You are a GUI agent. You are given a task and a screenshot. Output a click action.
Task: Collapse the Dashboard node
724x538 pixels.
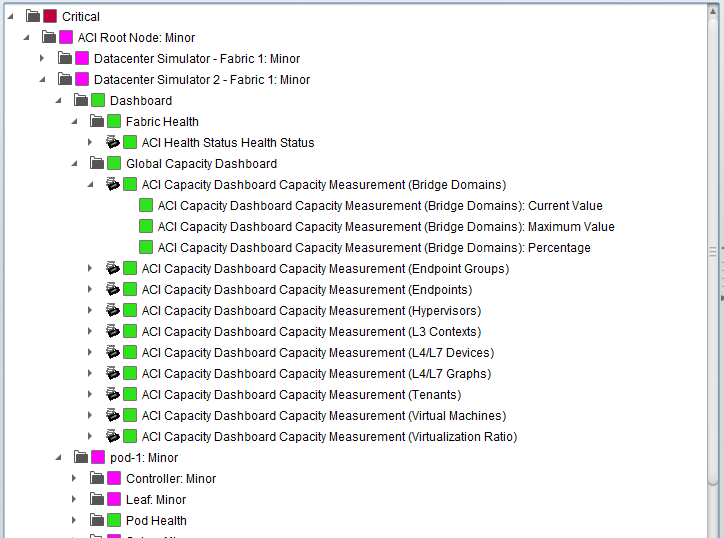click(58, 100)
